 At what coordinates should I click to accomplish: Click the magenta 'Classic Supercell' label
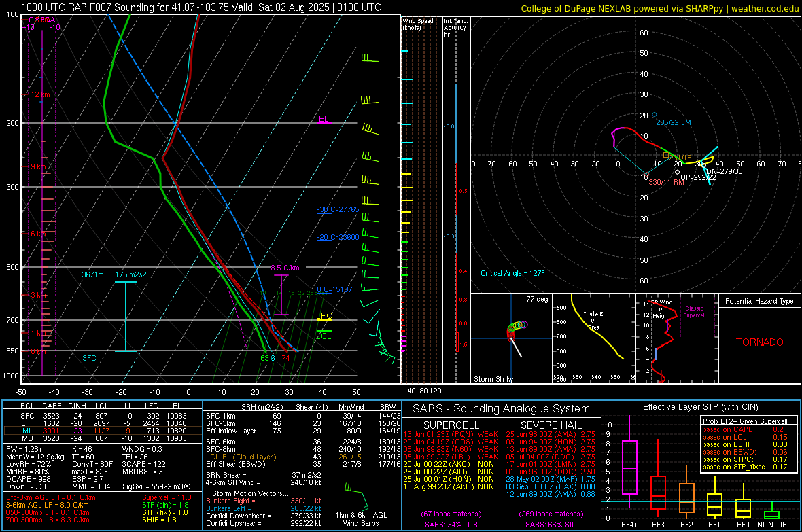coord(694,312)
